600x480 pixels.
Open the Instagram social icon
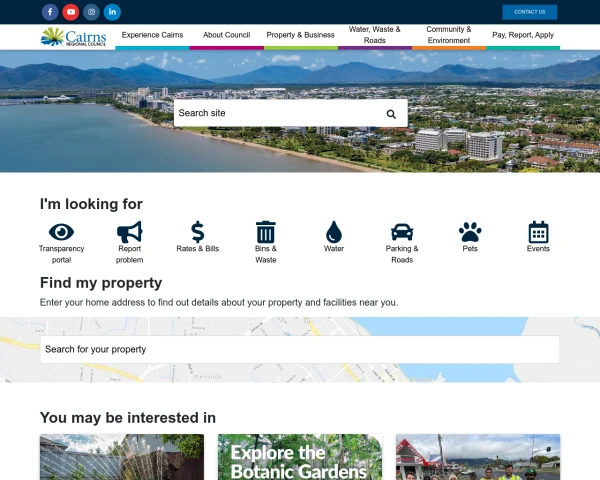click(91, 12)
